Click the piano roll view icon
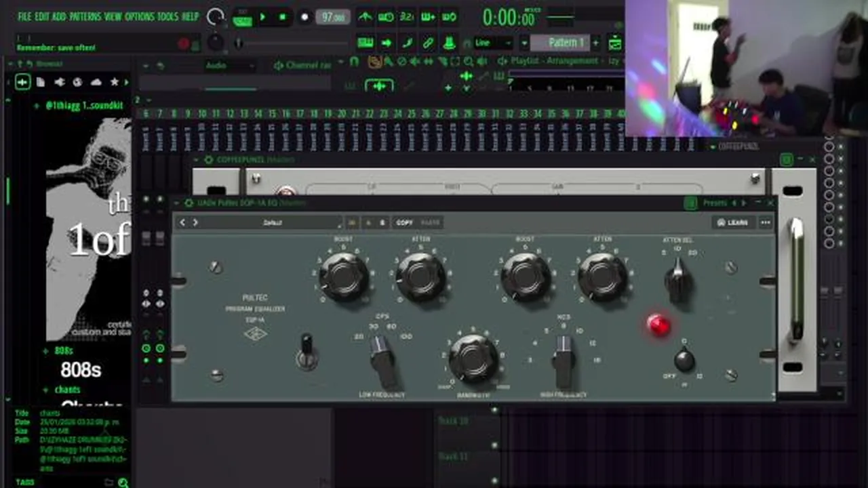The image size is (868, 488). click(x=366, y=43)
